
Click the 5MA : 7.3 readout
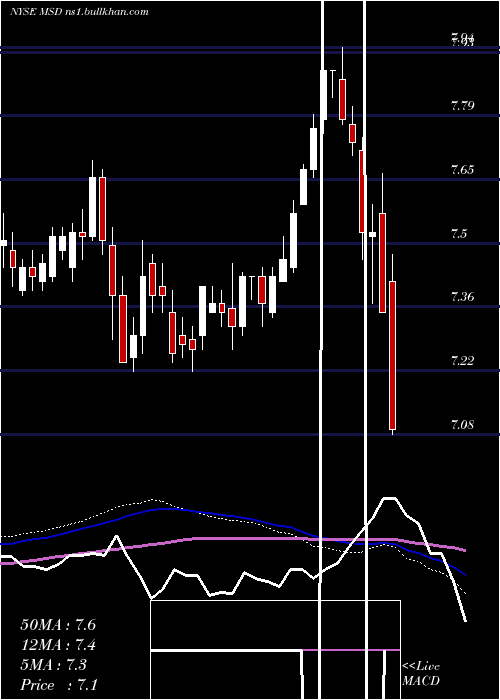click(x=54, y=665)
